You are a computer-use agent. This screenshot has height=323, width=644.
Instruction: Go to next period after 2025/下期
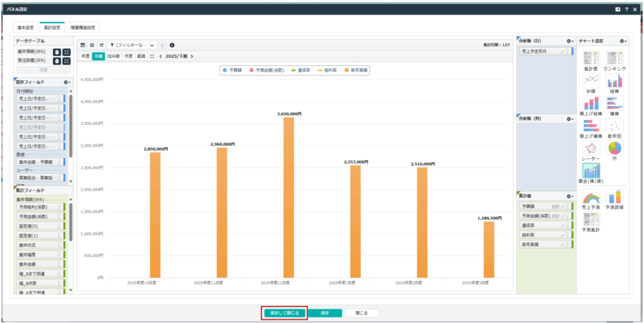click(192, 57)
